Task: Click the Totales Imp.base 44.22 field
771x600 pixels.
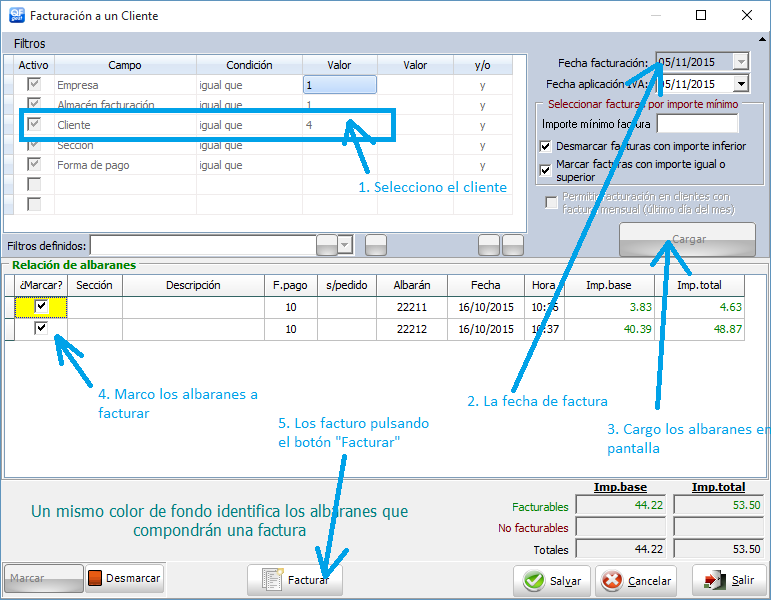Action: (x=621, y=549)
